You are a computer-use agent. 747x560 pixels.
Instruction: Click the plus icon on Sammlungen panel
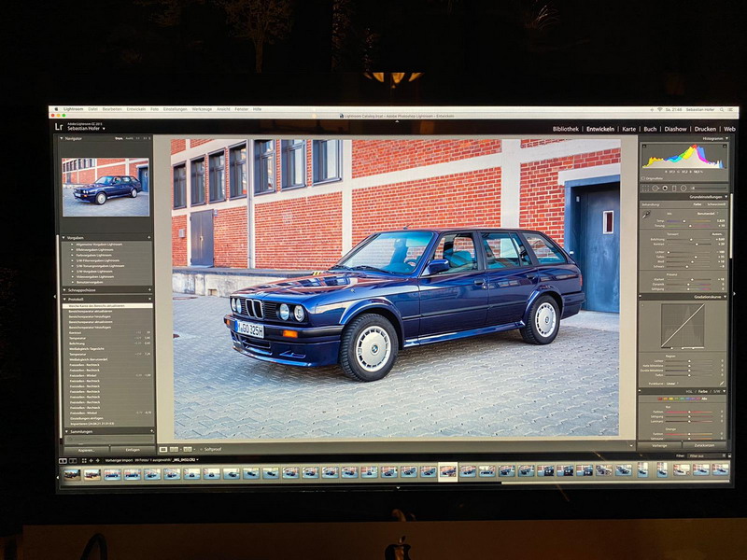(149, 431)
